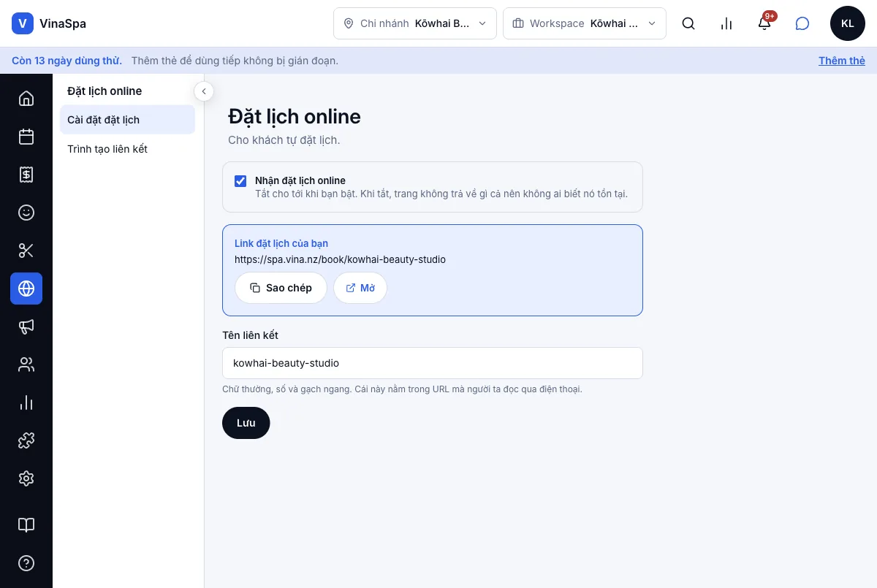Screen dimensions: 877x588
Task: Open the receipt/invoice sidebar icon
Action: click(26, 175)
